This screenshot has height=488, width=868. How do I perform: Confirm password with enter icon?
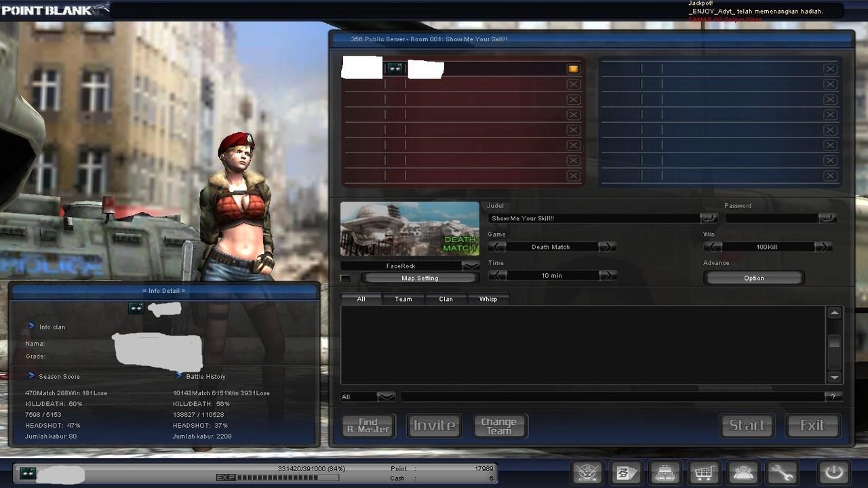pyautogui.click(x=827, y=218)
